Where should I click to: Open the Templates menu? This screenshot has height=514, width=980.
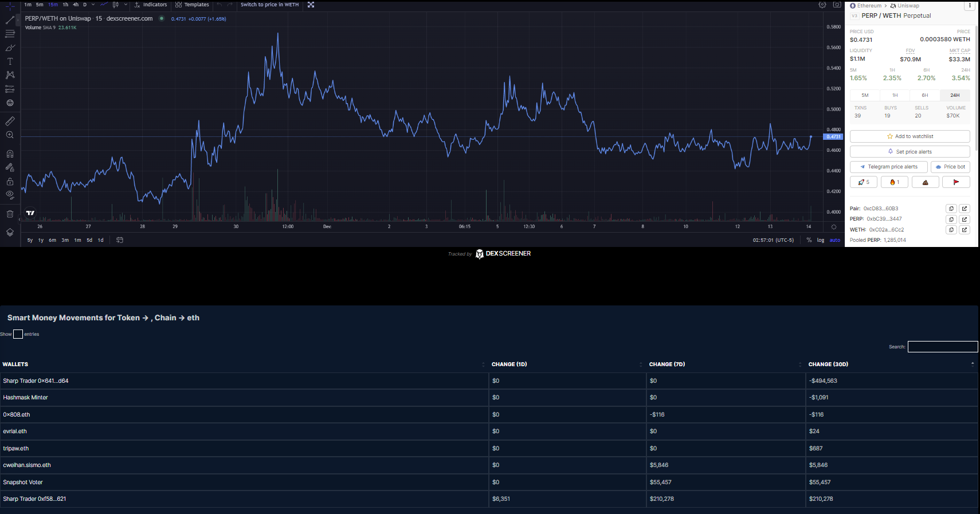192,5
